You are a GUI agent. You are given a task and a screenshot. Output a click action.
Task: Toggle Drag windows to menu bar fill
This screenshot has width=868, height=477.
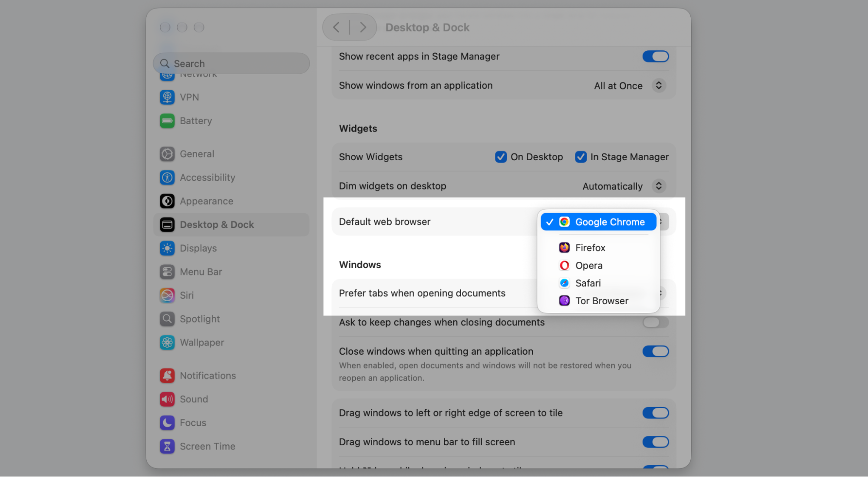click(656, 442)
